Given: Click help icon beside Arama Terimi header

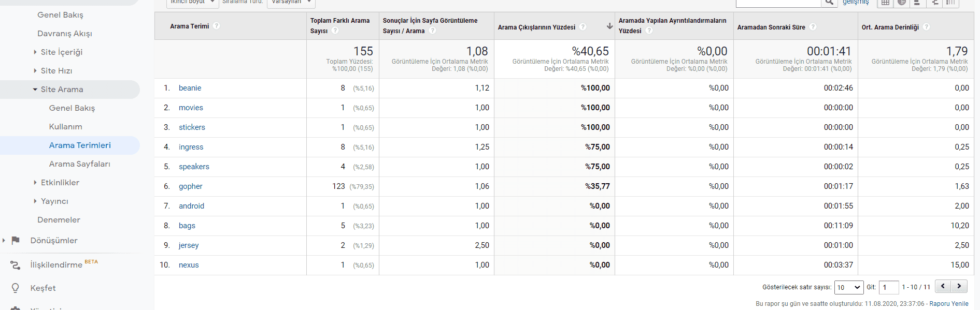Looking at the screenshot, I should [x=217, y=26].
